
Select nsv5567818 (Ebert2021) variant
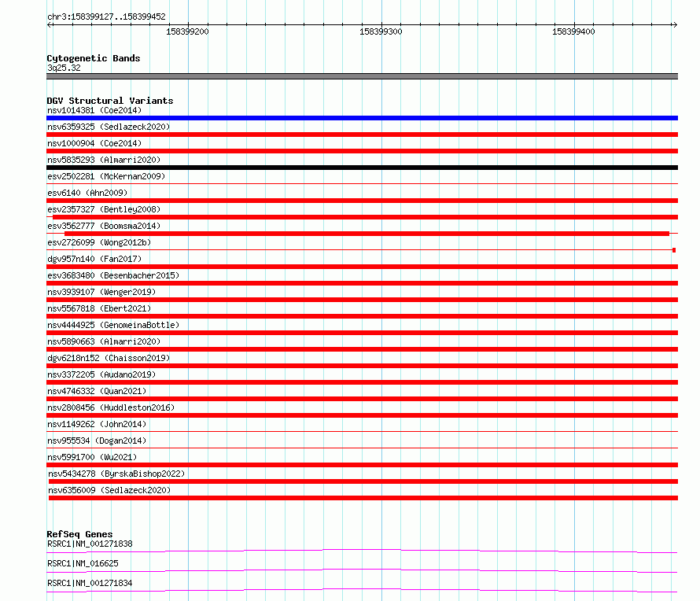tap(99, 308)
